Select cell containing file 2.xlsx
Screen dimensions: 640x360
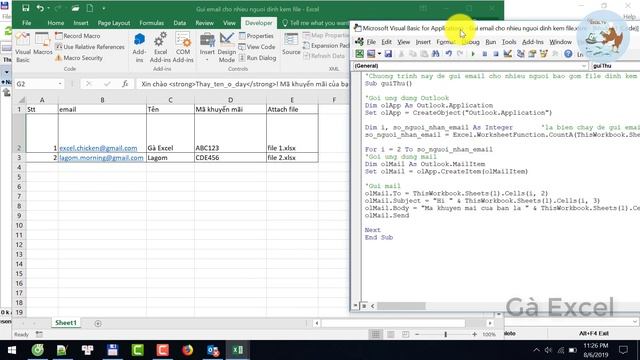click(292, 158)
